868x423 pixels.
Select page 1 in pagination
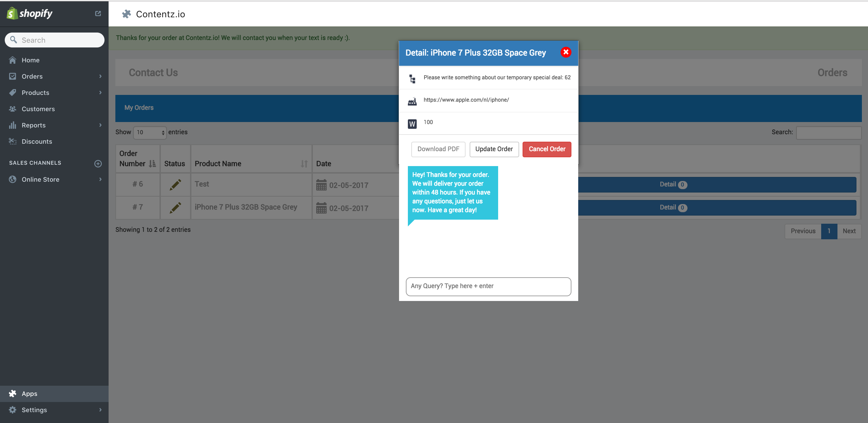829,231
